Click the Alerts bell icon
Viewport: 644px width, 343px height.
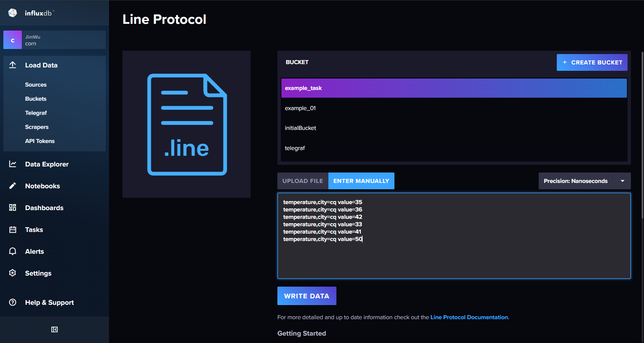tap(13, 251)
